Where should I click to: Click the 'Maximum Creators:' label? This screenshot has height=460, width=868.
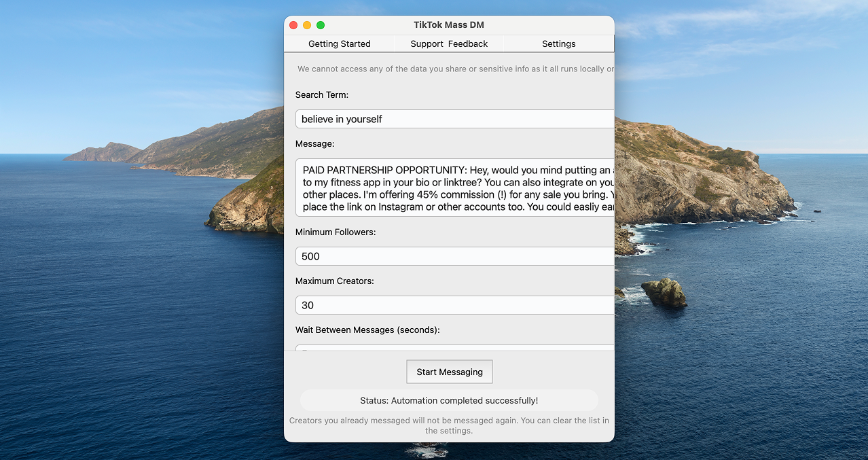tap(335, 281)
